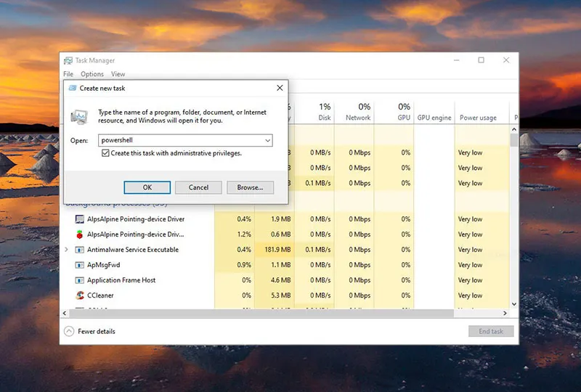Open the File menu

pos(68,74)
